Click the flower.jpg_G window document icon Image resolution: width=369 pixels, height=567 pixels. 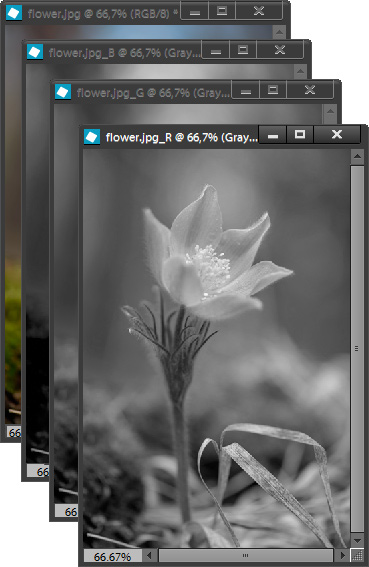63,92
